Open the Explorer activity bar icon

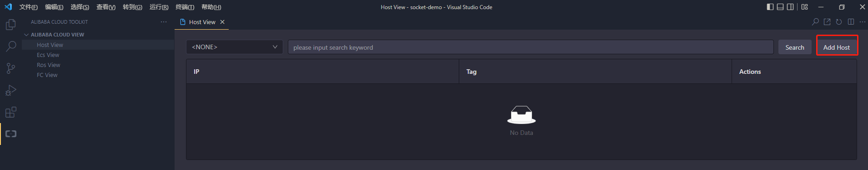click(11, 24)
